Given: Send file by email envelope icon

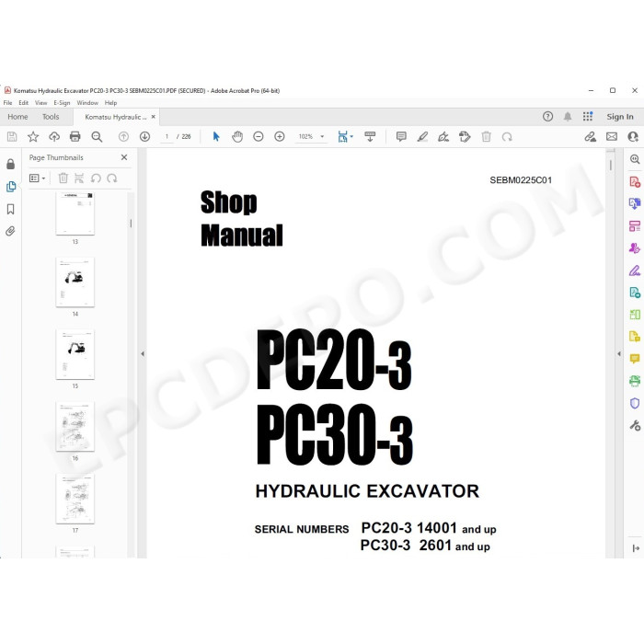Looking at the screenshot, I should tap(612, 137).
